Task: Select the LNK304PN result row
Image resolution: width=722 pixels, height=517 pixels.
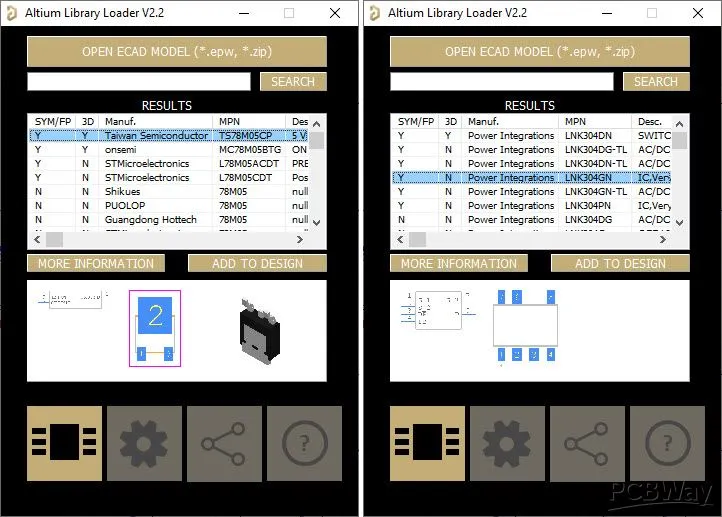Action: (x=531, y=205)
